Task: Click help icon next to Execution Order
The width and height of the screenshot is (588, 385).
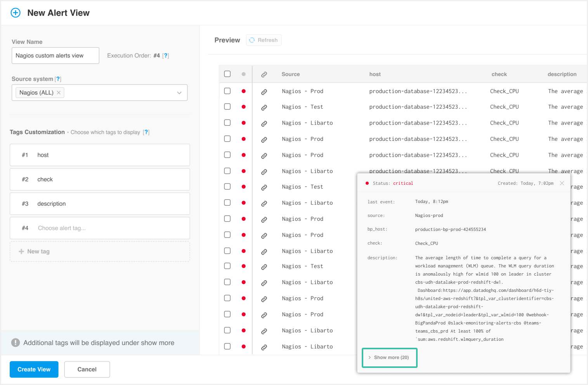Action: click(166, 55)
